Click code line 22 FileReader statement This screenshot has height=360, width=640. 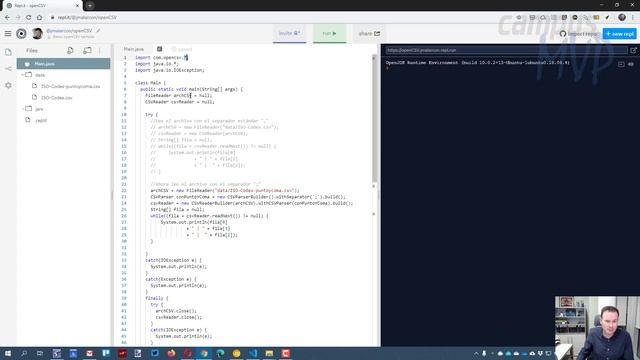pyautogui.click(x=224, y=191)
